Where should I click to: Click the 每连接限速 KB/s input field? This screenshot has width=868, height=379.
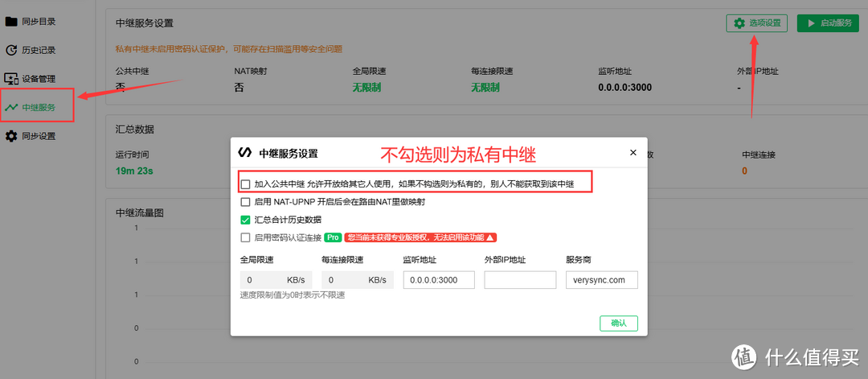[x=358, y=280]
